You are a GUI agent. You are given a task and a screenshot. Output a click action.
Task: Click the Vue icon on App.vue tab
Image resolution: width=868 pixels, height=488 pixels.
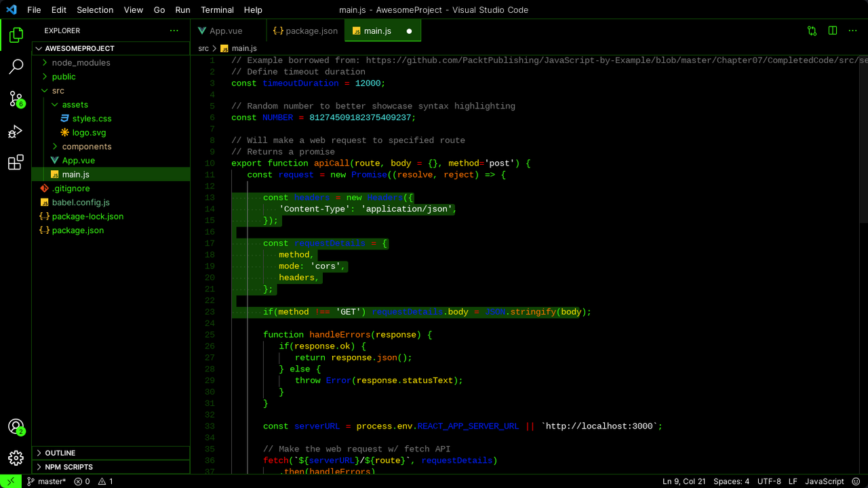click(x=202, y=31)
